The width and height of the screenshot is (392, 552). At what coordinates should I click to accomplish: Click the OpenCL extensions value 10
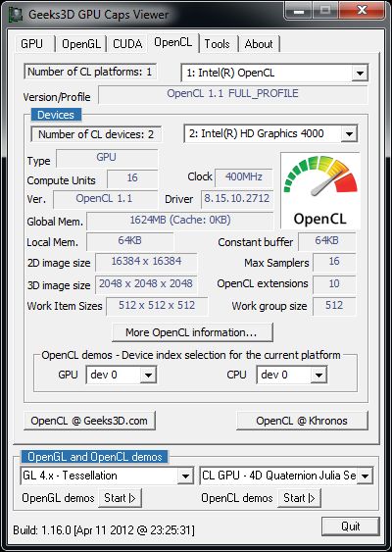(334, 284)
